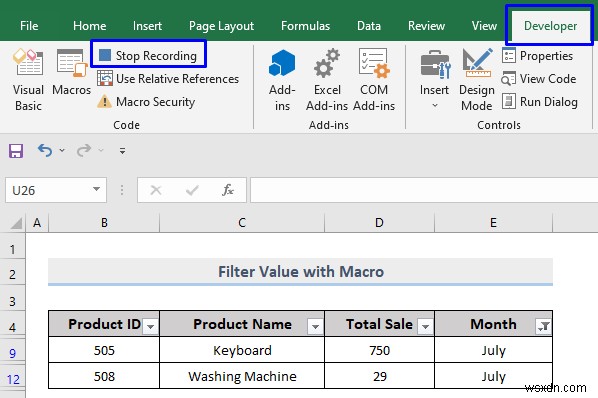
Task: Switch to the Insert ribbon tab
Action: (x=147, y=26)
